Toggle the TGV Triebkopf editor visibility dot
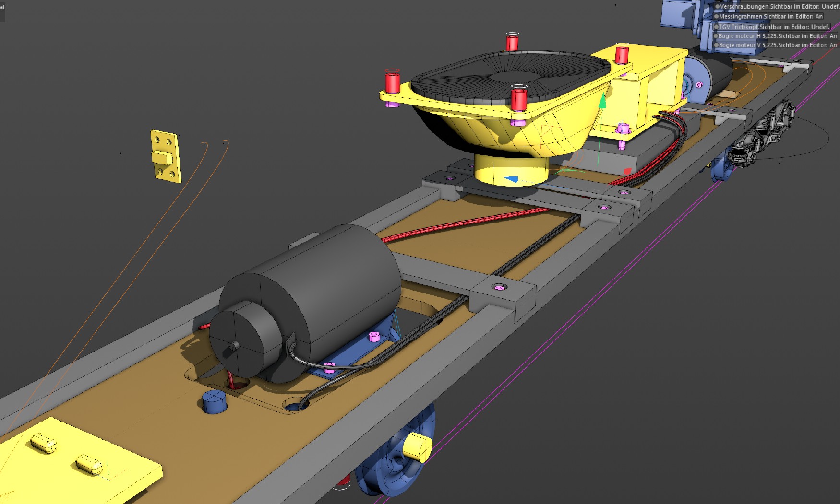 (716, 27)
